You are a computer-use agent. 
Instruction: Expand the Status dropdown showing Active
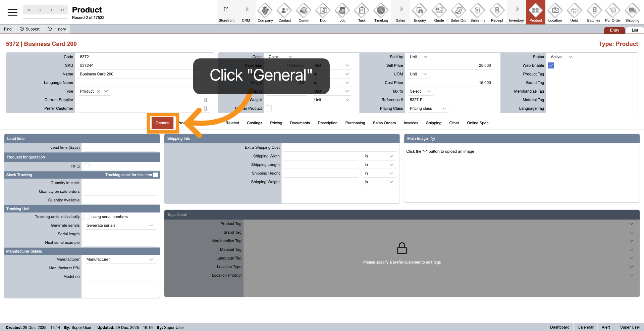[x=561, y=57]
